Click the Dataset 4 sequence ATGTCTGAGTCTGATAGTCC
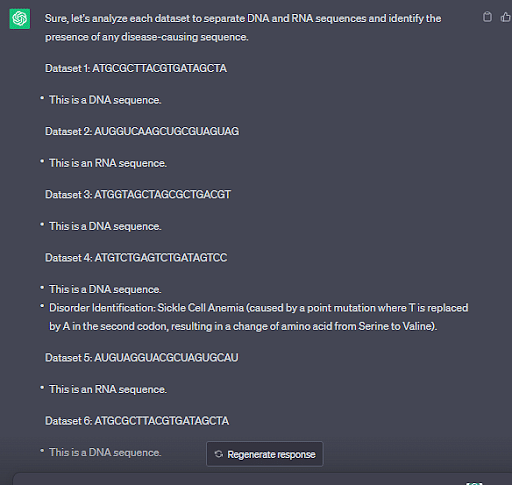Viewport: 512px width, 485px height. pyautogui.click(x=161, y=258)
